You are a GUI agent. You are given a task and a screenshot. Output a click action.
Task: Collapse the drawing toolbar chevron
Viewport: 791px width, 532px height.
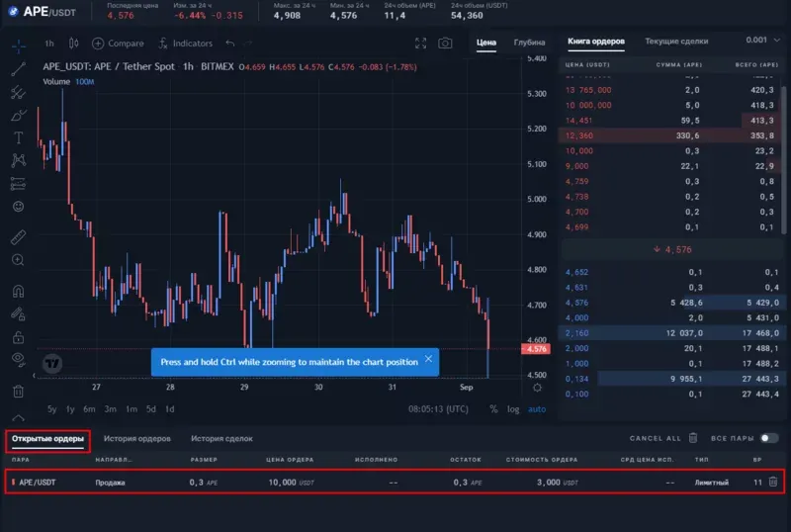coord(18,418)
